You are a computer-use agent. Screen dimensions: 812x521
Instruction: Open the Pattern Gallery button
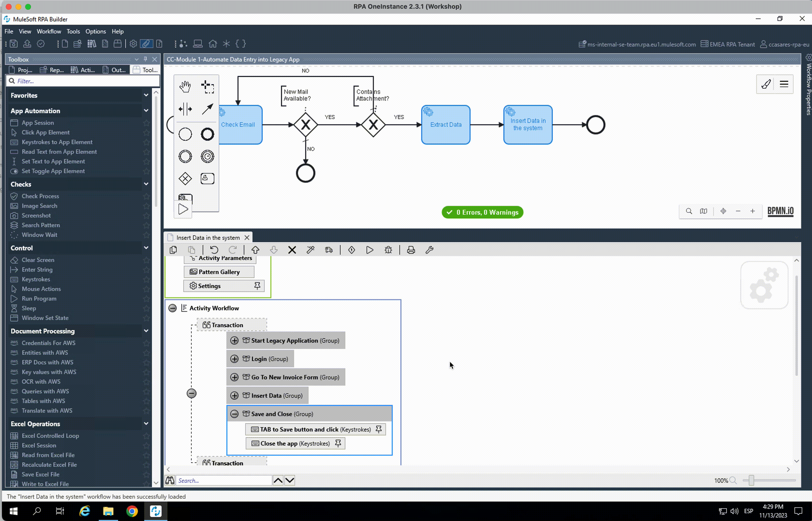coord(219,272)
